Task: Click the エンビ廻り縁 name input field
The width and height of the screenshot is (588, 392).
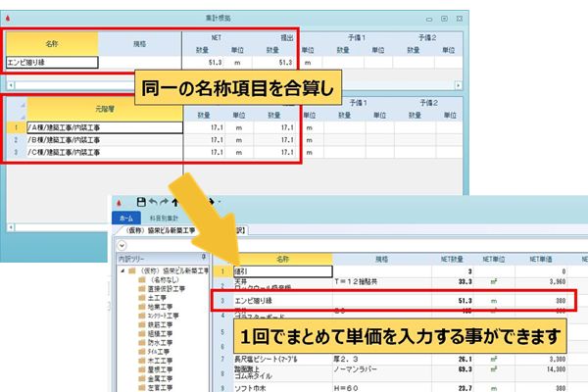Action: (x=52, y=63)
